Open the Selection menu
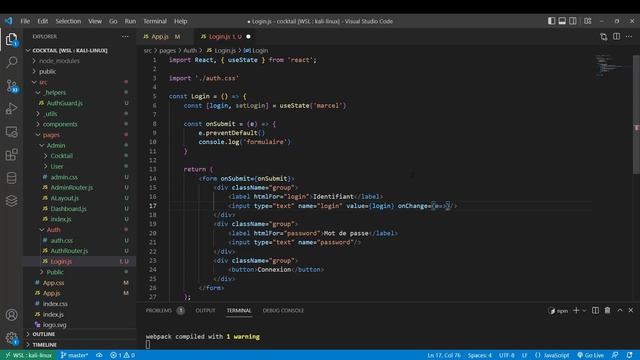This screenshot has width=640, height=360. pos(68,21)
